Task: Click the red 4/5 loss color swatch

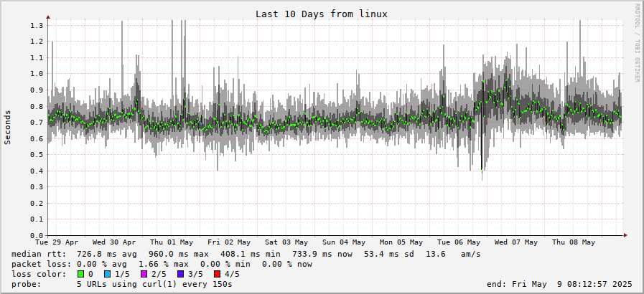Action: [217, 274]
